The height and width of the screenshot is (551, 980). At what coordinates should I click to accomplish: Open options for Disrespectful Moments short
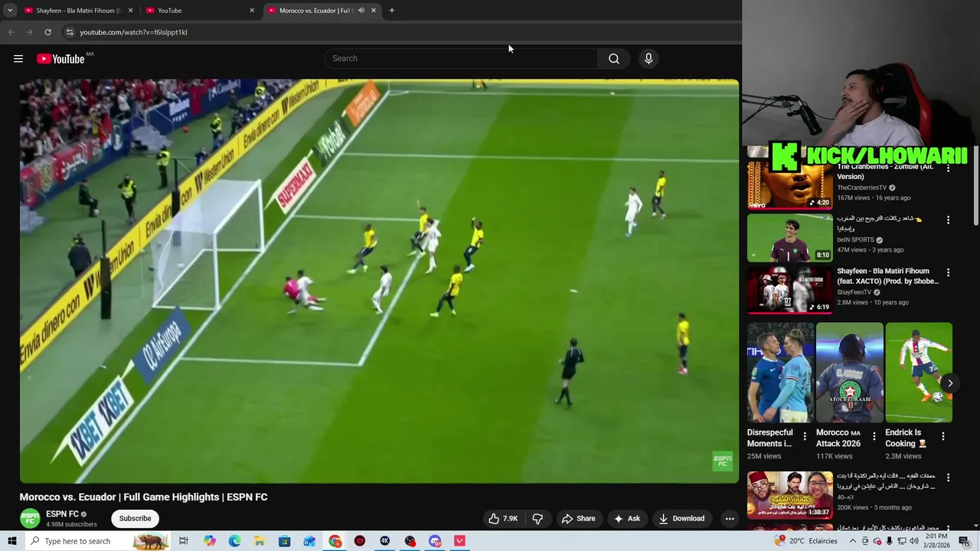(805, 436)
